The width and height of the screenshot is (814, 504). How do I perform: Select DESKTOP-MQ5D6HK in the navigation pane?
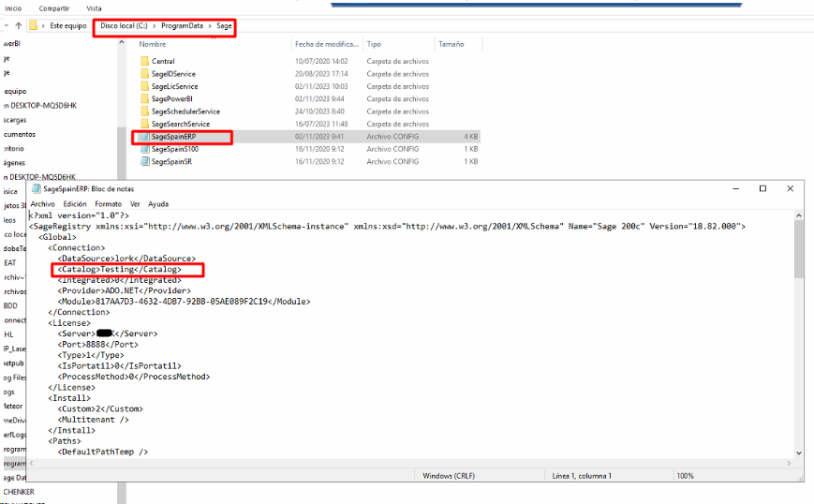click(40, 105)
